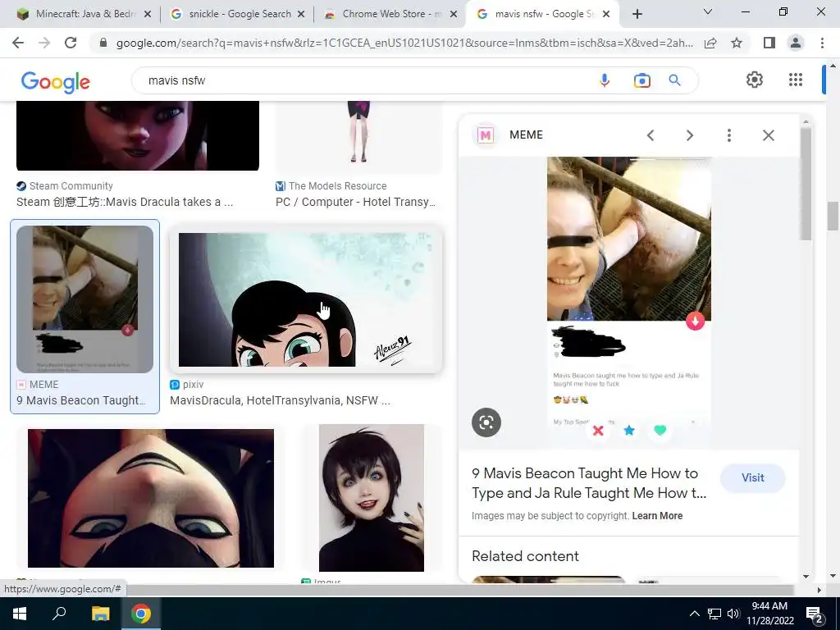Go back to the previous page

click(x=18, y=43)
